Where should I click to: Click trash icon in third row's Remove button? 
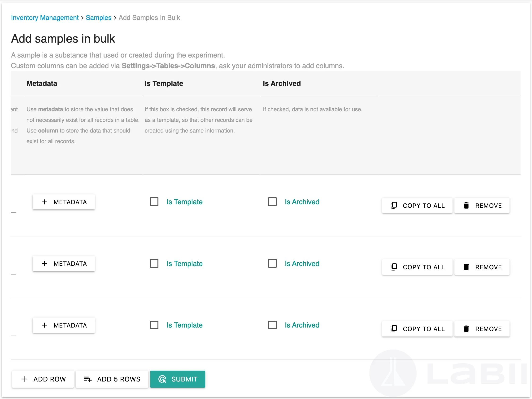(x=466, y=329)
